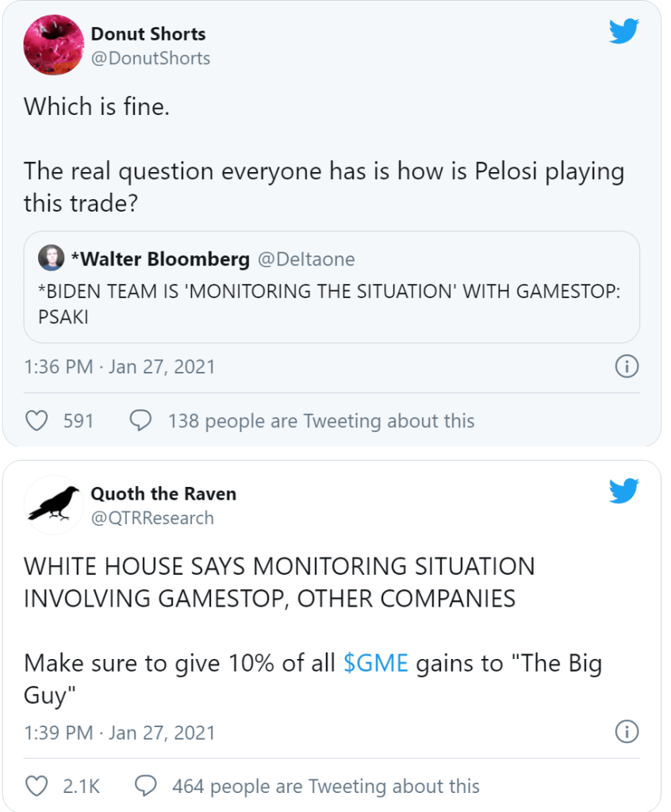Open info icon on Donut Shorts tweet
Image resolution: width=671 pixels, height=812 pixels.
(627, 366)
